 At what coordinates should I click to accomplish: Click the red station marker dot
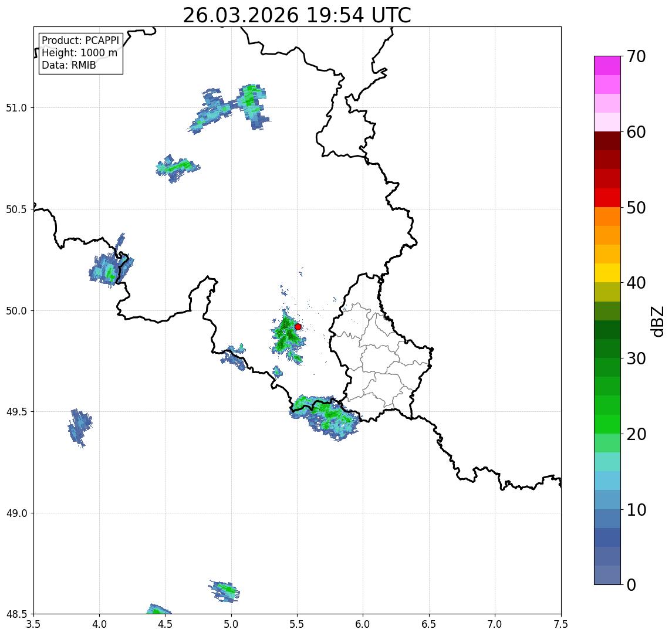pos(298,327)
